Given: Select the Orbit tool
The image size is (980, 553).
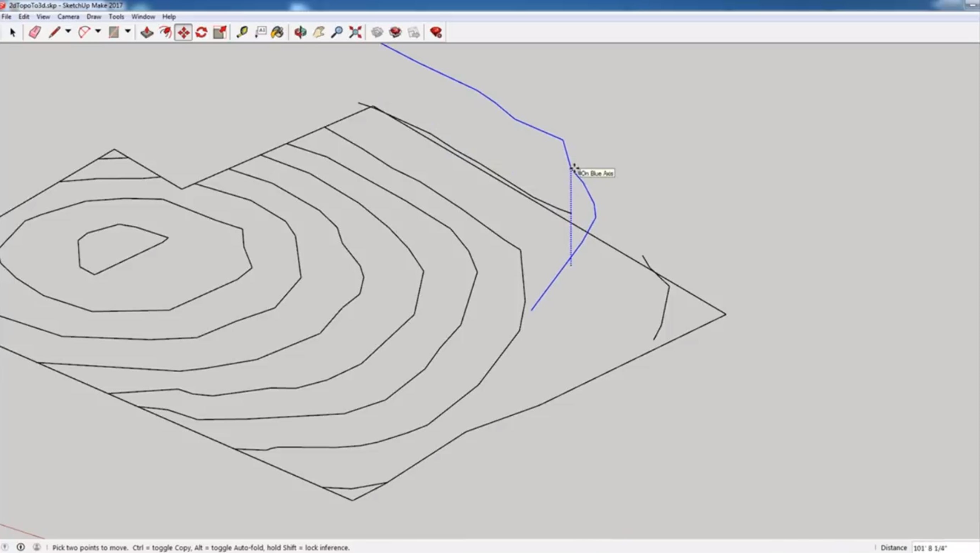Looking at the screenshot, I should point(300,32).
